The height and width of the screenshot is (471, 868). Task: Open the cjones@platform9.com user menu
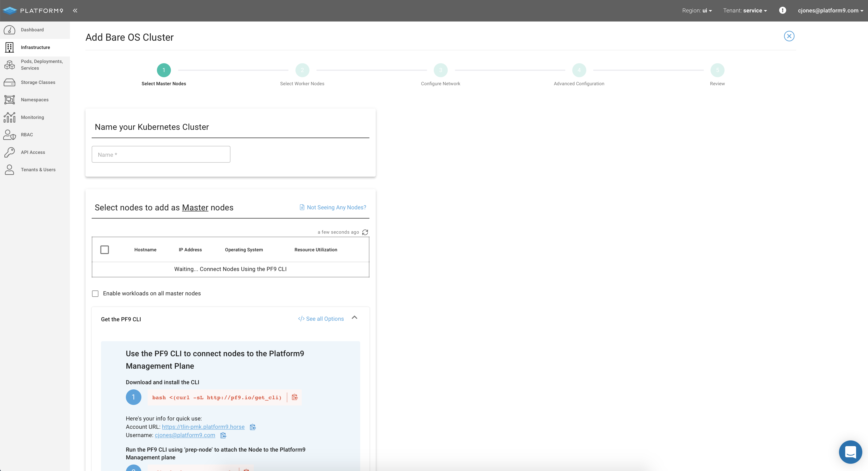click(x=830, y=10)
